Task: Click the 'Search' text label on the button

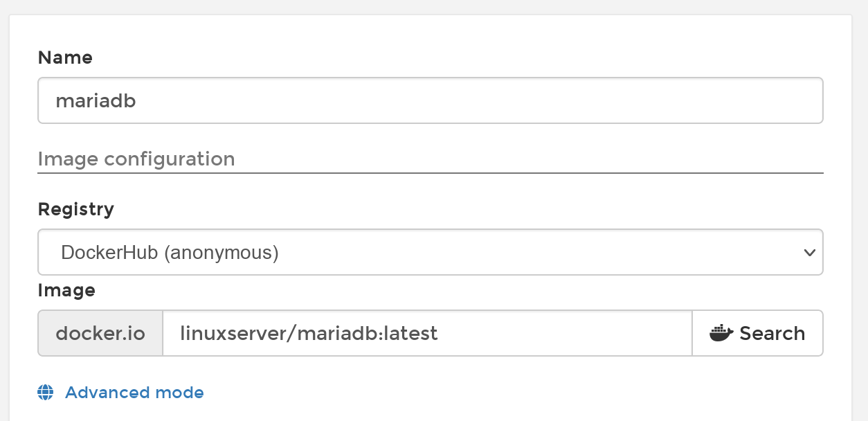Action: point(772,333)
